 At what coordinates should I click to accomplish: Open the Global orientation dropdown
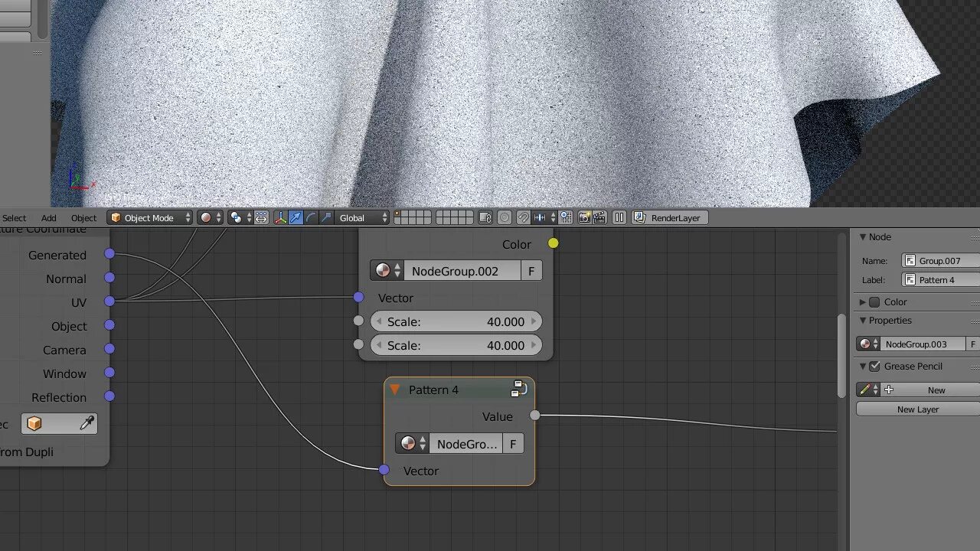tap(362, 218)
